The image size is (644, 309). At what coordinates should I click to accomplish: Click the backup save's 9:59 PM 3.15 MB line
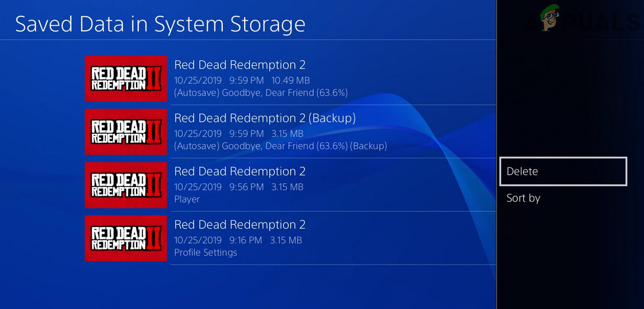(238, 134)
